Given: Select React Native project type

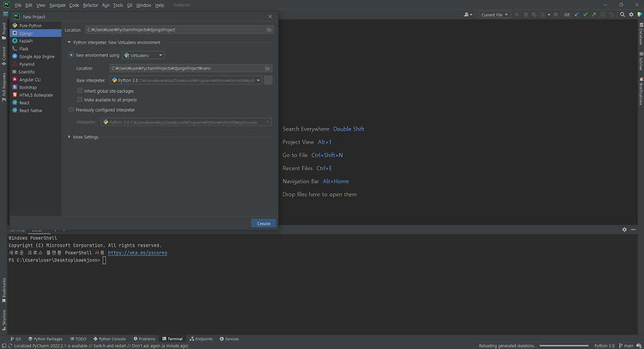Looking at the screenshot, I should point(35,111).
